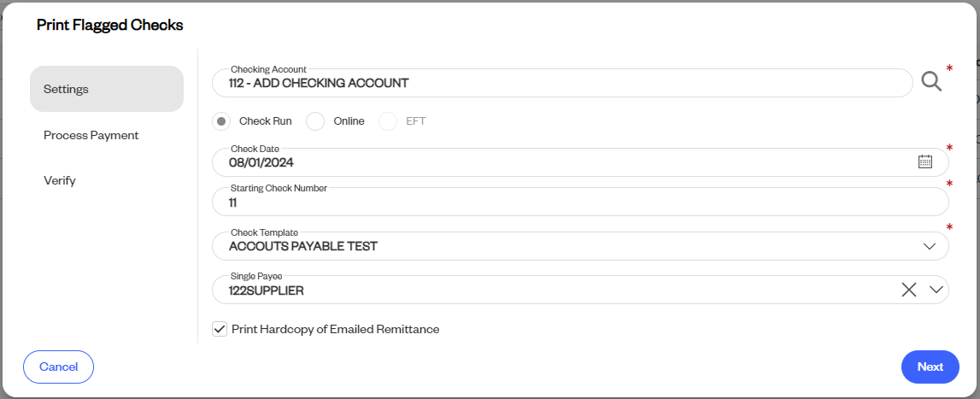
Task: Select the Check Run radio button
Action: pyautogui.click(x=221, y=121)
